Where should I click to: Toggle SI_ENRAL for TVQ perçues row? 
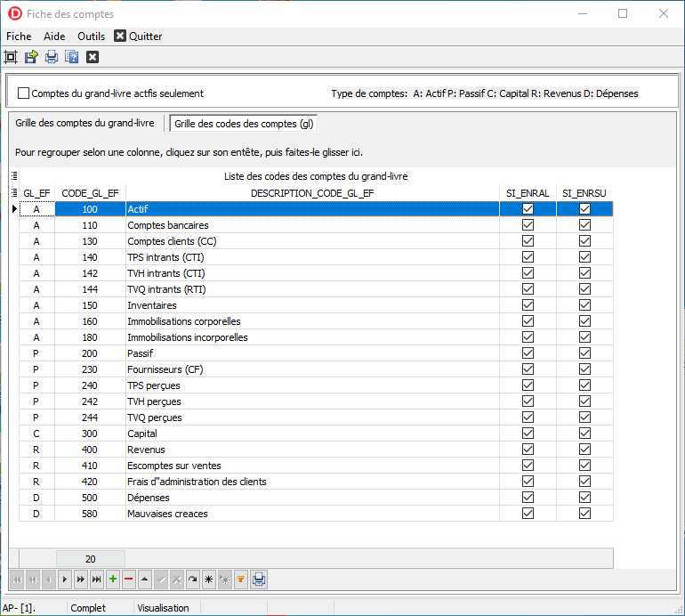528,417
